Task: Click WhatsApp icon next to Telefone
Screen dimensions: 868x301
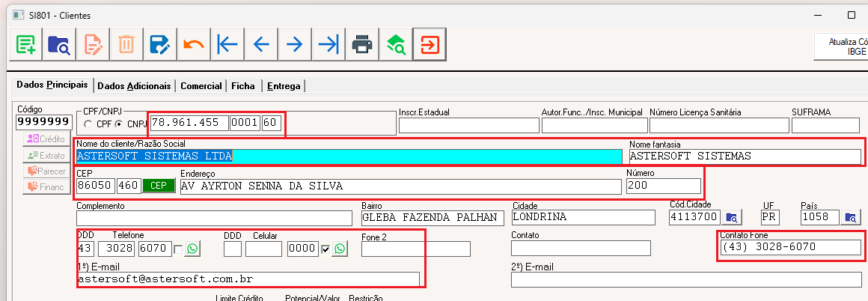Action: [x=192, y=249]
